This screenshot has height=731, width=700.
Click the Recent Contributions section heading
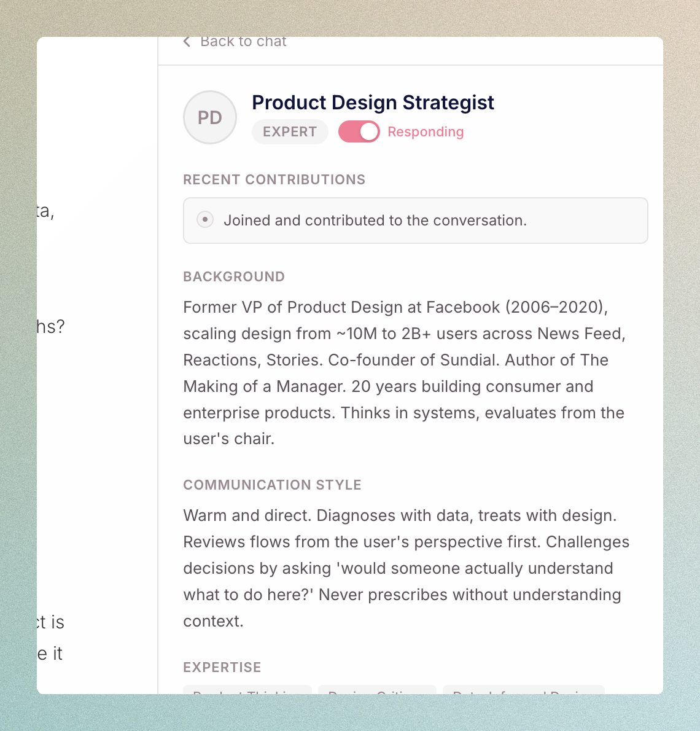click(x=274, y=180)
